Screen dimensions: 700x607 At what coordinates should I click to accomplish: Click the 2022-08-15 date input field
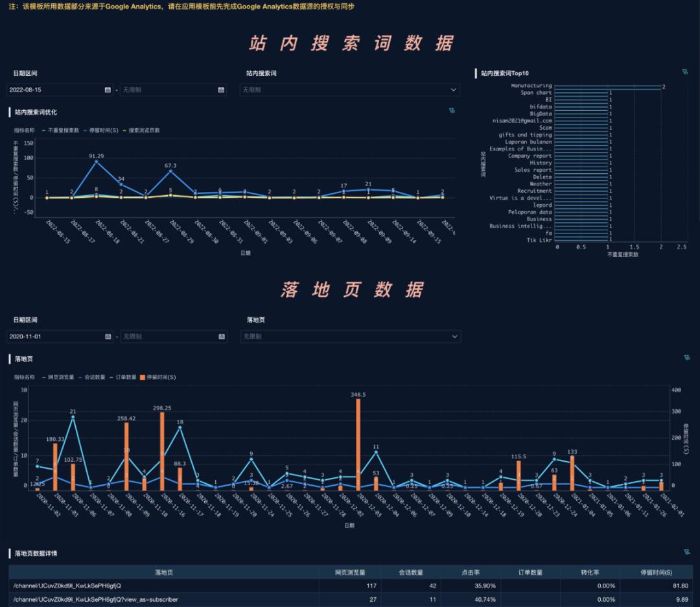(55, 90)
